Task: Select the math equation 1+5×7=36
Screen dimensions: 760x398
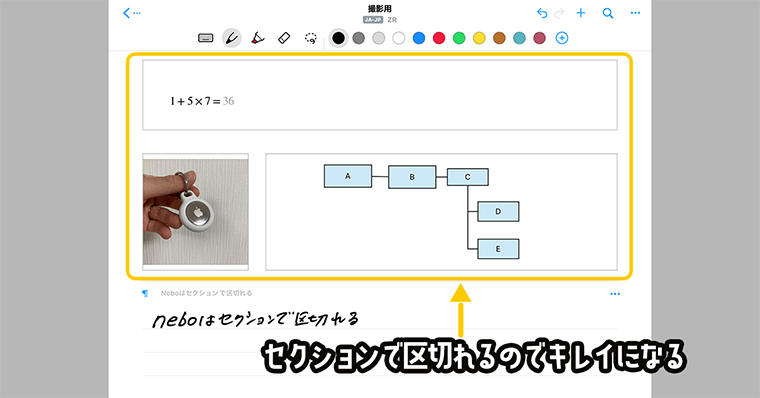Action: click(202, 101)
